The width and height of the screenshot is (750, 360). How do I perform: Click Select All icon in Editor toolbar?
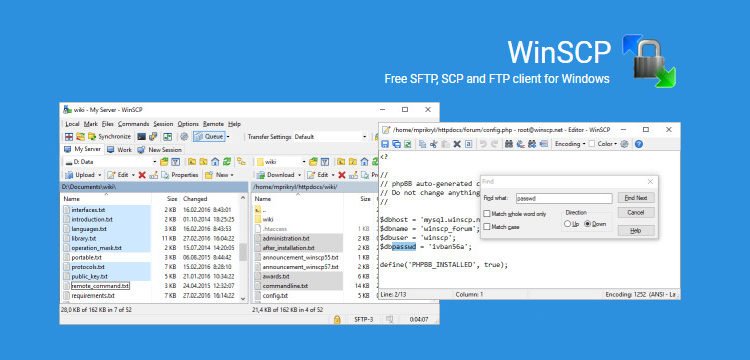click(469, 144)
